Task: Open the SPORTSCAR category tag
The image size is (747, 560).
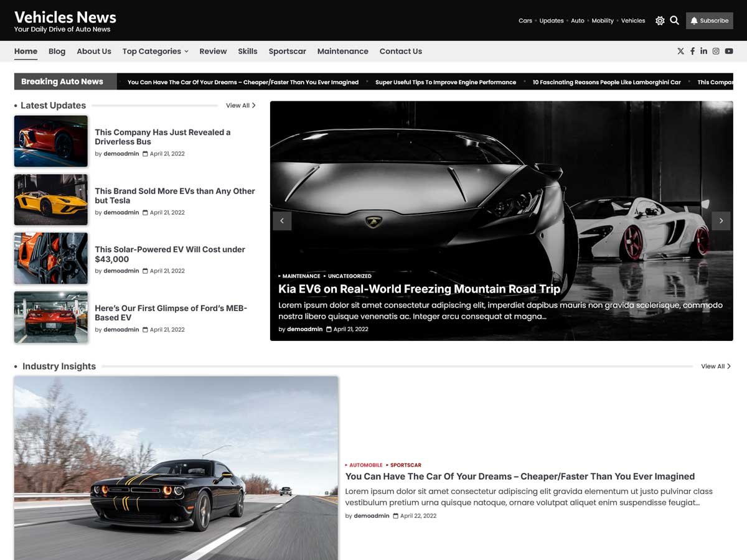Action: (x=405, y=465)
